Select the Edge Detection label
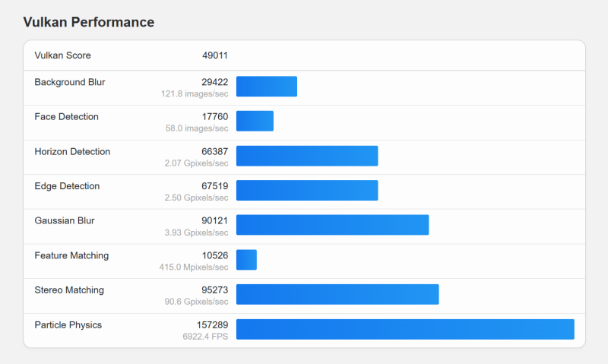The width and height of the screenshot is (608, 364). coord(67,186)
